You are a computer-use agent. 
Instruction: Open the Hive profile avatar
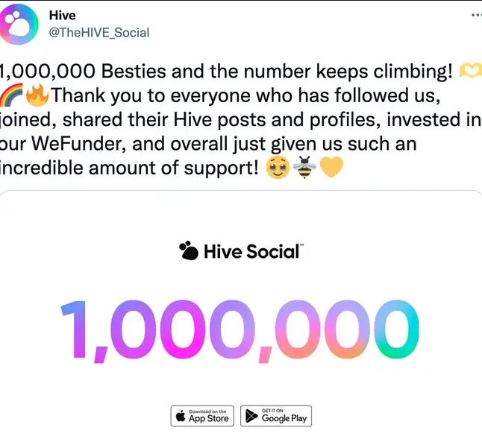pyautogui.click(x=19, y=25)
